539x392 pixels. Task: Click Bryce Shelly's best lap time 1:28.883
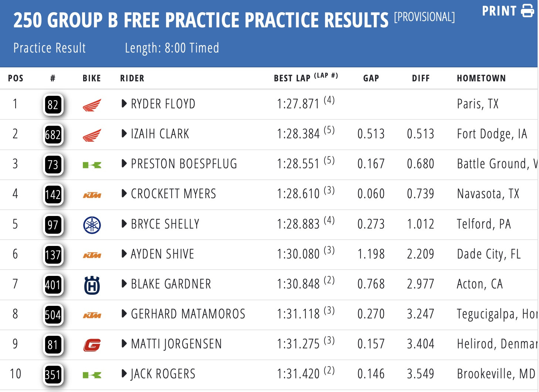[x=298, y=224]
